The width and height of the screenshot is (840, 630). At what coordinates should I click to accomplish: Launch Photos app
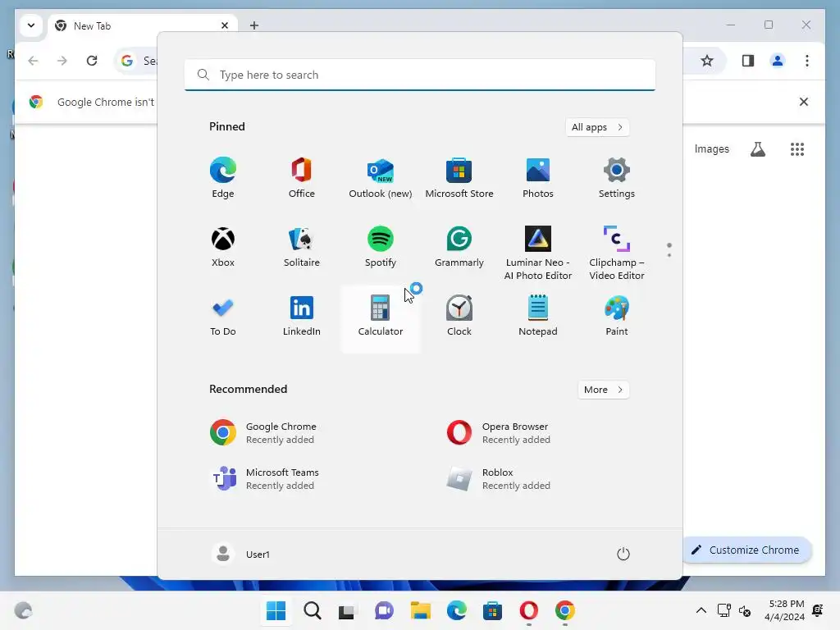[538, 178]
